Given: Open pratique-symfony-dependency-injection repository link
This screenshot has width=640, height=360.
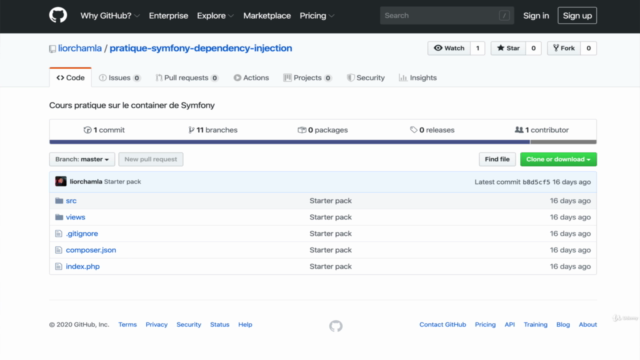Looking at the screenshot, I should pyautogui.click(x=201, y=48).
